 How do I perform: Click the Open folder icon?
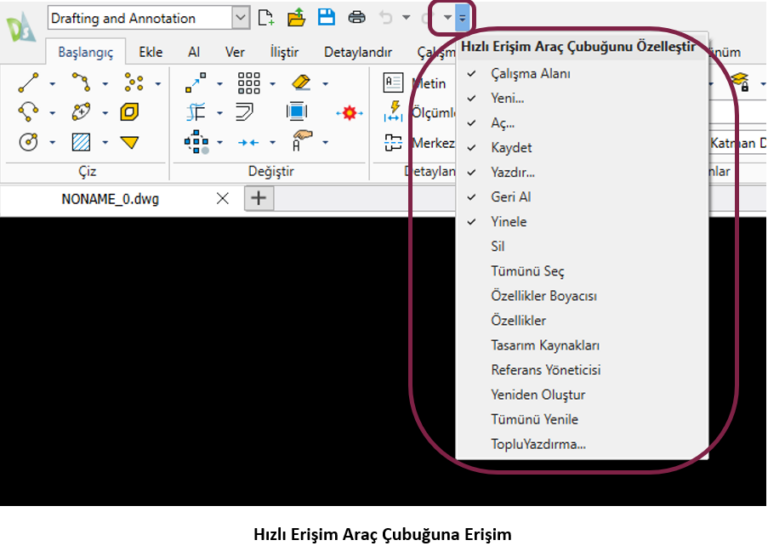[x=296, y=17]
